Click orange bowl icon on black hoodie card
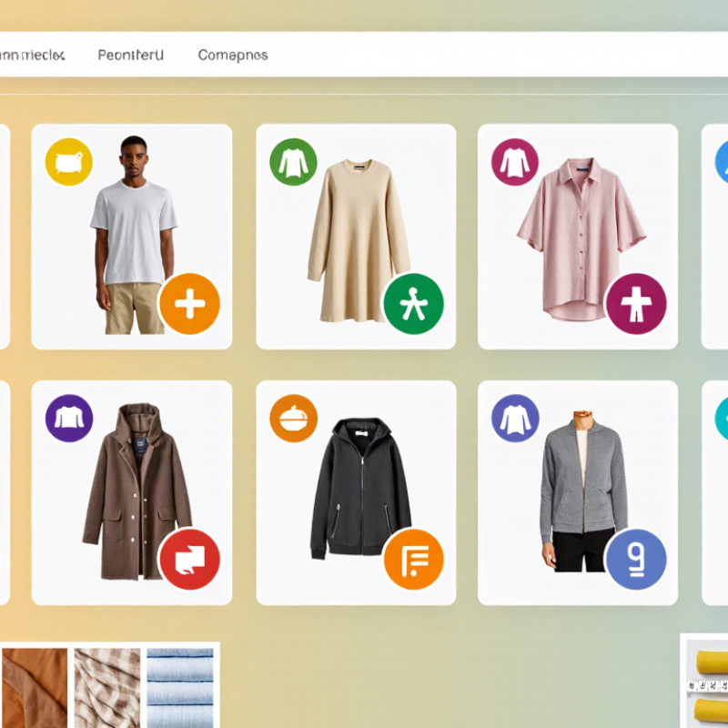Image resolution: width=728 pixels, height=728 pixels. coord(293,419)
